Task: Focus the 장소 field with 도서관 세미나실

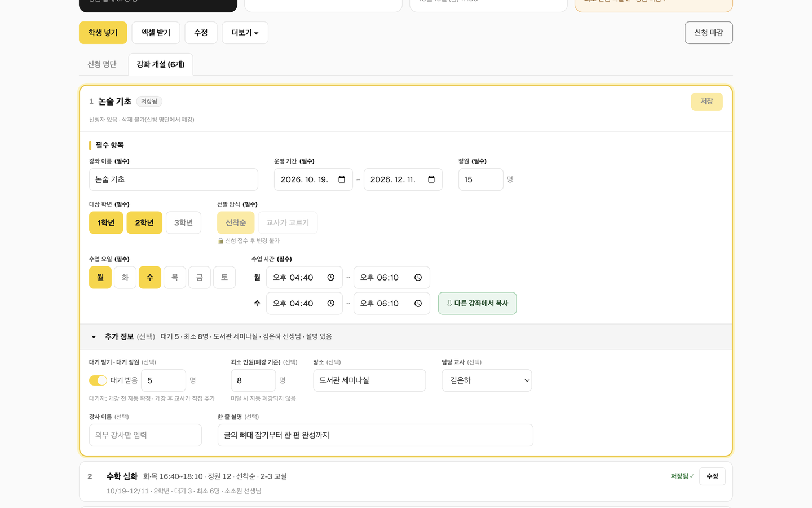Action: pyautogui.click(x=369, y=380)
